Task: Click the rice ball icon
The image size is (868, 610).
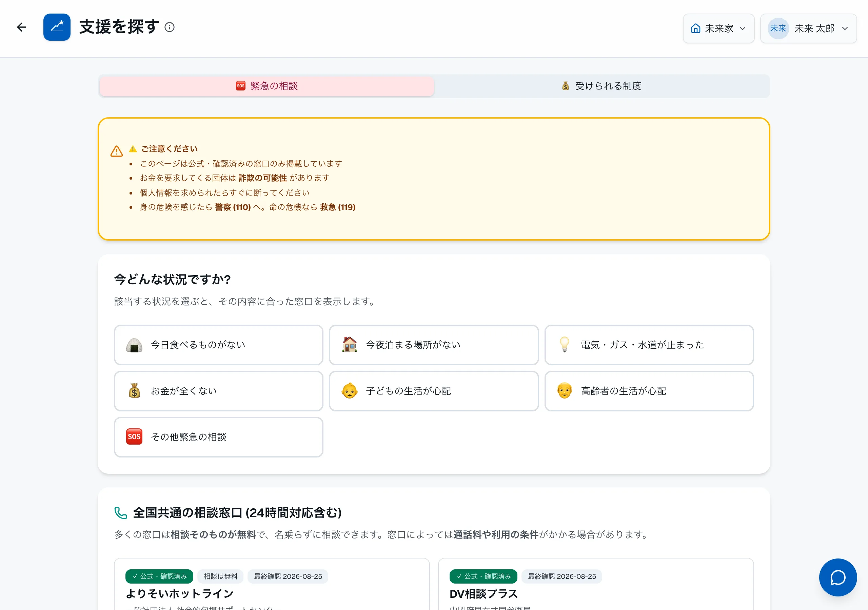Action: (x=134, y=345)
